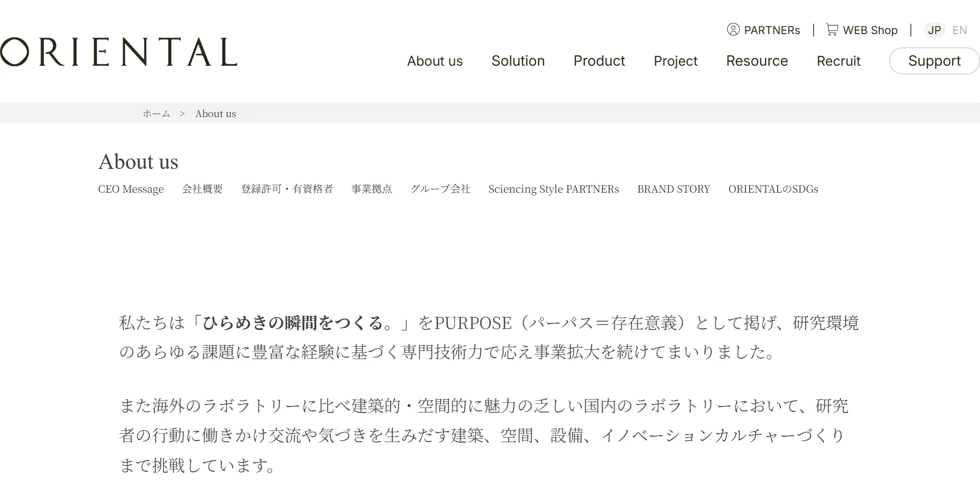Switch language to EN
The width and height of the screenshot is (980, 490).
click(959, 30)
